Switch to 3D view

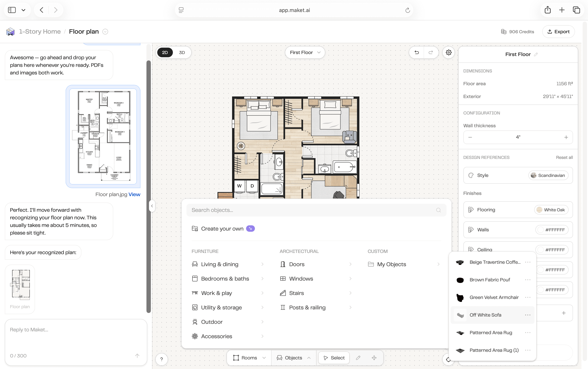(x=182, y=52)
